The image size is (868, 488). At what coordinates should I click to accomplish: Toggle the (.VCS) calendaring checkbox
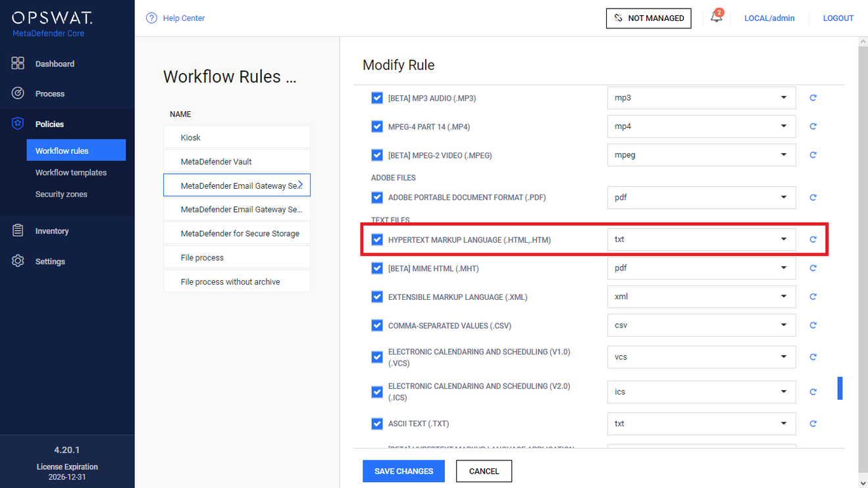tap(377, 357)
